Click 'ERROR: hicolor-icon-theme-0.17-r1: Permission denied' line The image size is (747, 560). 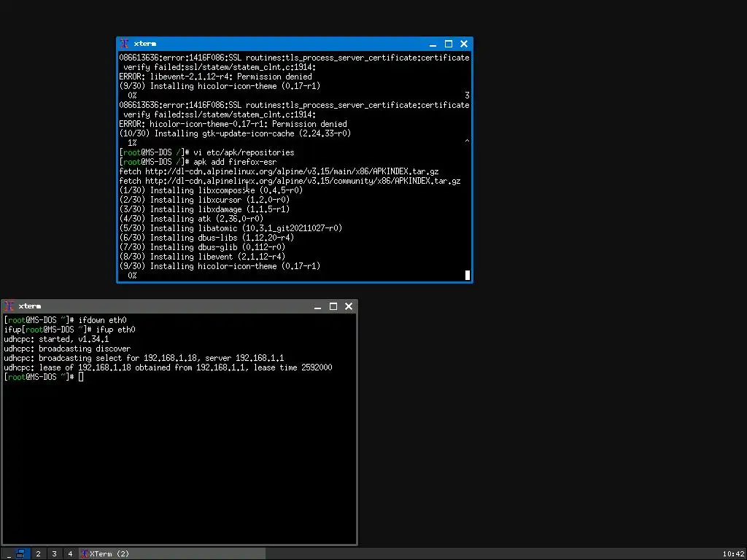[233, 124]
